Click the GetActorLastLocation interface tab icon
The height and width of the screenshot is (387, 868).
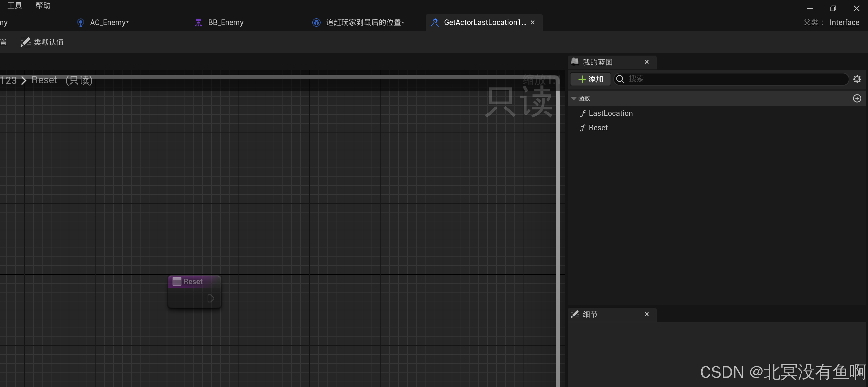[x=435, y=23]
